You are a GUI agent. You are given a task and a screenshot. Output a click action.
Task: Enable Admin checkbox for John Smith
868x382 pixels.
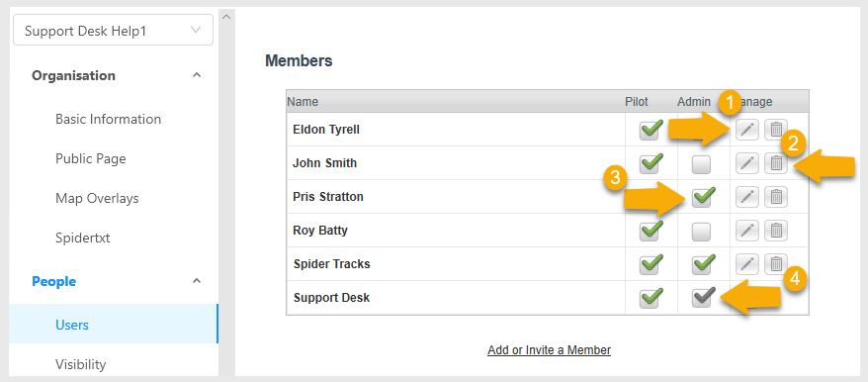coord(701,164)
